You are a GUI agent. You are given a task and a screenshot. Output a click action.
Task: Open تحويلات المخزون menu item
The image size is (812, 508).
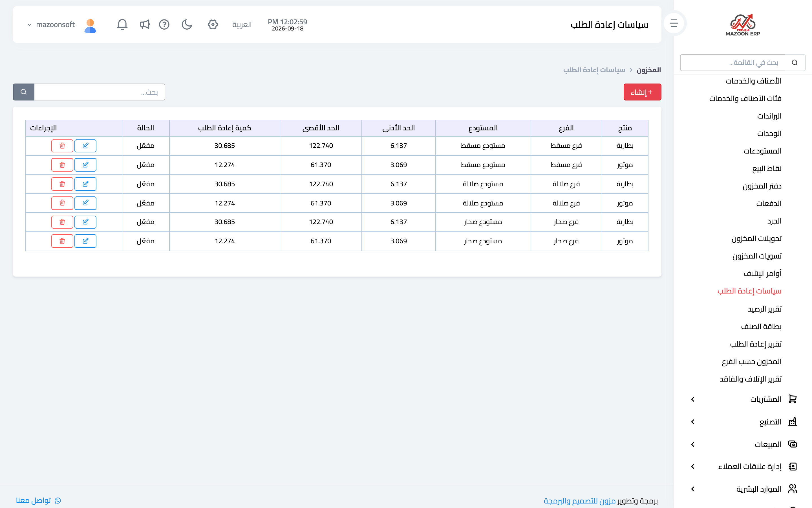point(756,238)
